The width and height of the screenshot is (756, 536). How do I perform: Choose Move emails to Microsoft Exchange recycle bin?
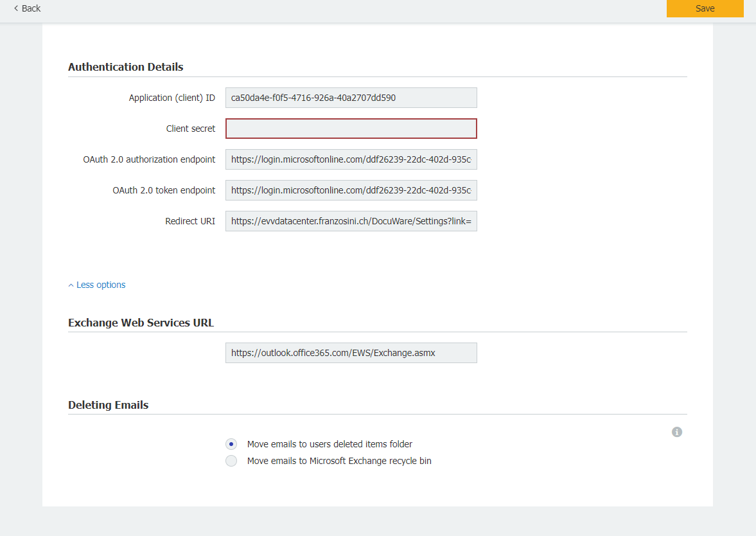coord(231,461)
